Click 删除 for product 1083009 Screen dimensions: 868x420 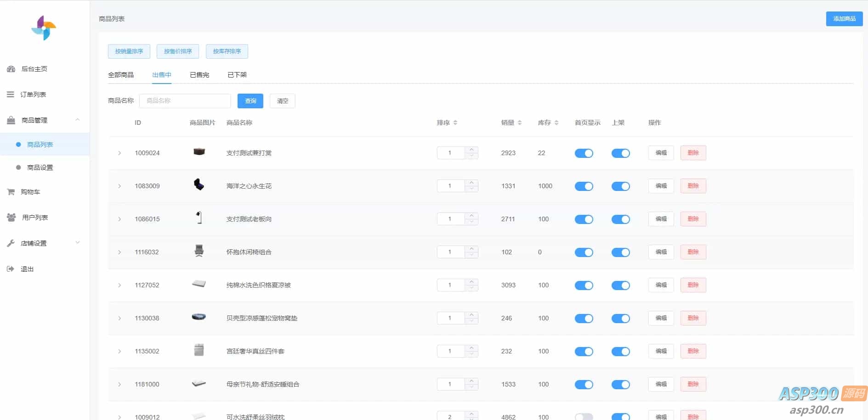click(693, 186)
